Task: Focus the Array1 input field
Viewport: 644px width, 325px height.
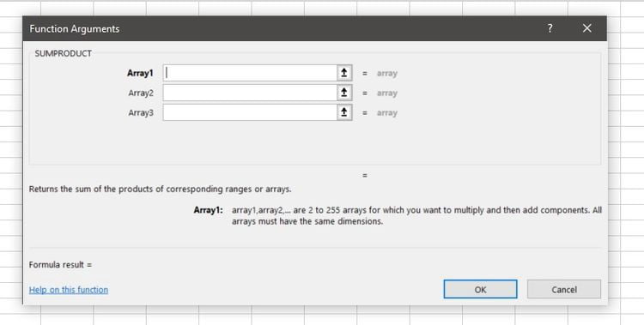Action: pyautogui.click(x=250, y=73)
